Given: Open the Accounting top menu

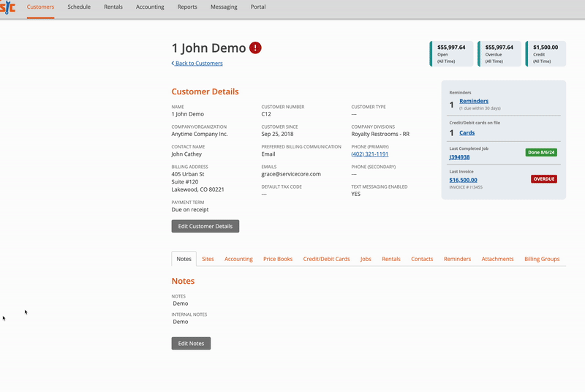Looking at the screenshot, I should (x=150, y=7).
